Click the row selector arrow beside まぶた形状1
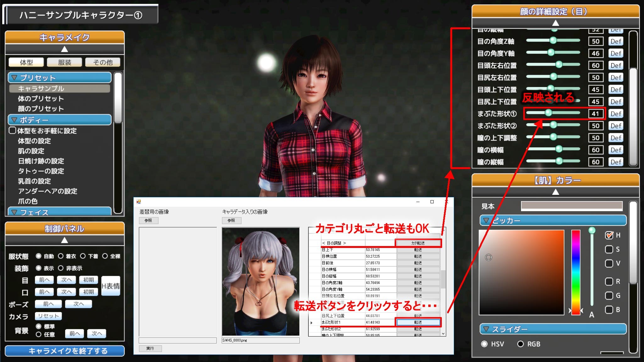This screenshot has width=644, height=362. click(x=312, y=322)
